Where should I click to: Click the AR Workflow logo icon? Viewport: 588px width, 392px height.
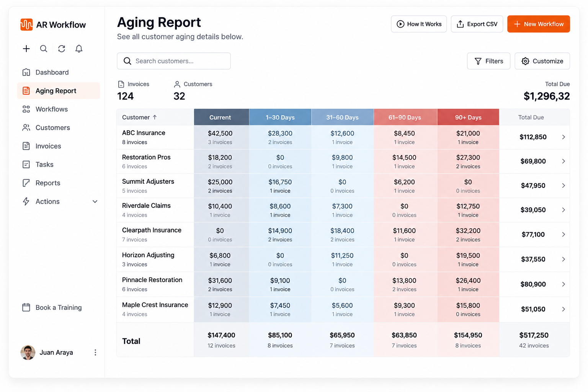tap(26, 24)
